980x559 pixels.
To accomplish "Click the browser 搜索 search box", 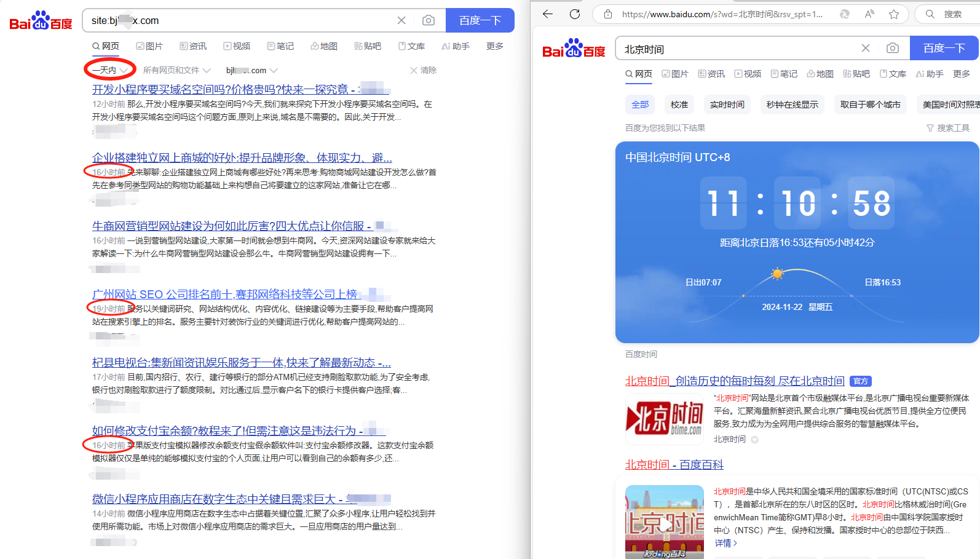I will pyautogui.click(x=947, y=14).
